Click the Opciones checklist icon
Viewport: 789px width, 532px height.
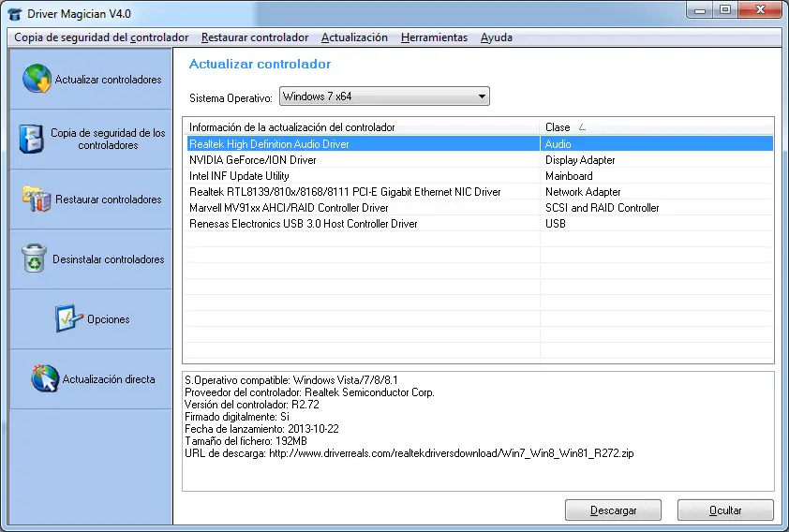tap(68, 318)
